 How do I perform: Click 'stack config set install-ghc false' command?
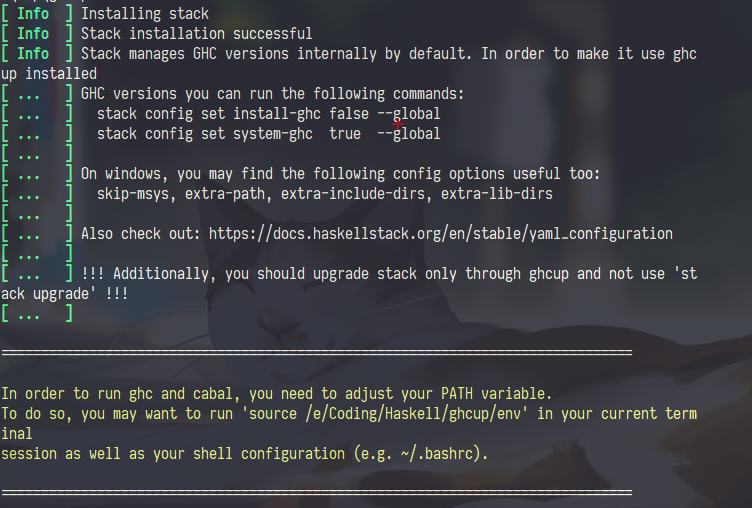pyautogui.click(x=268, y=114)
